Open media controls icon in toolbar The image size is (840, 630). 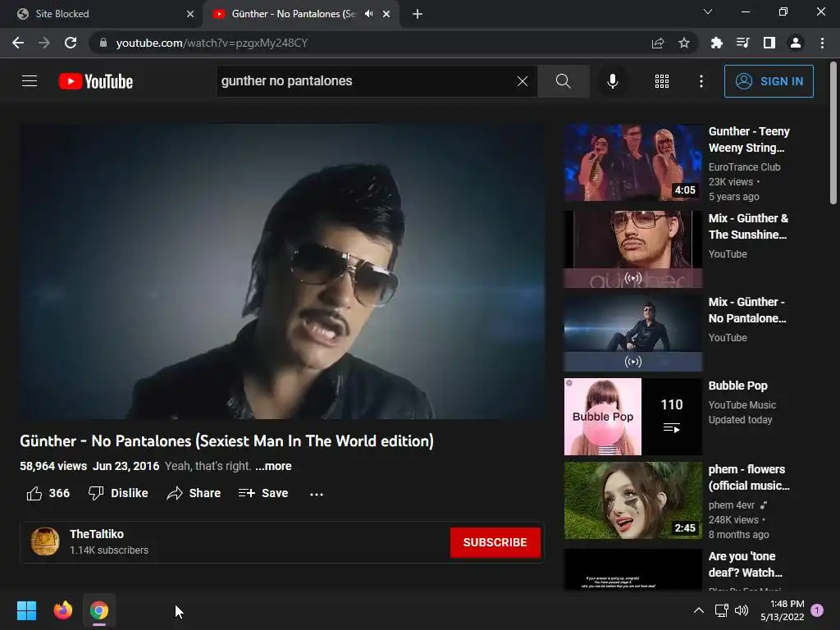[x=742, y=43]
